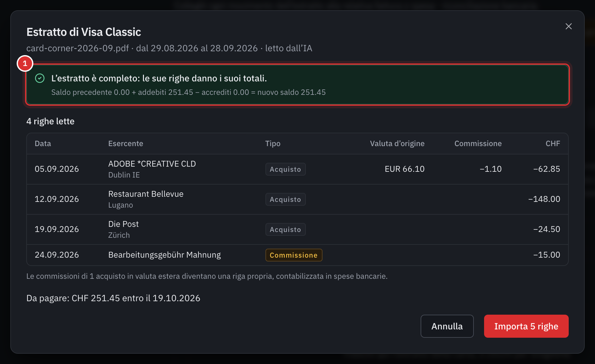Click the Commissione column header
This screenshot has height=364, width=595.
coord(478,144)
